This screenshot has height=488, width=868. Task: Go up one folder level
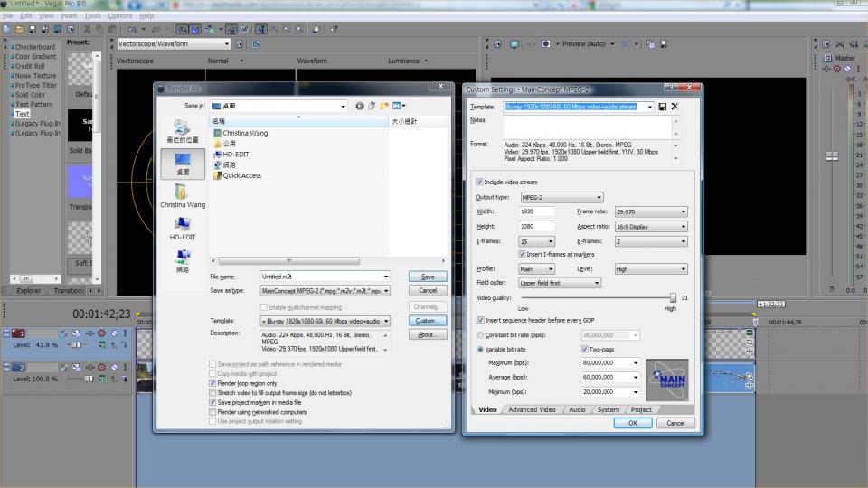[x=372, y=106]
